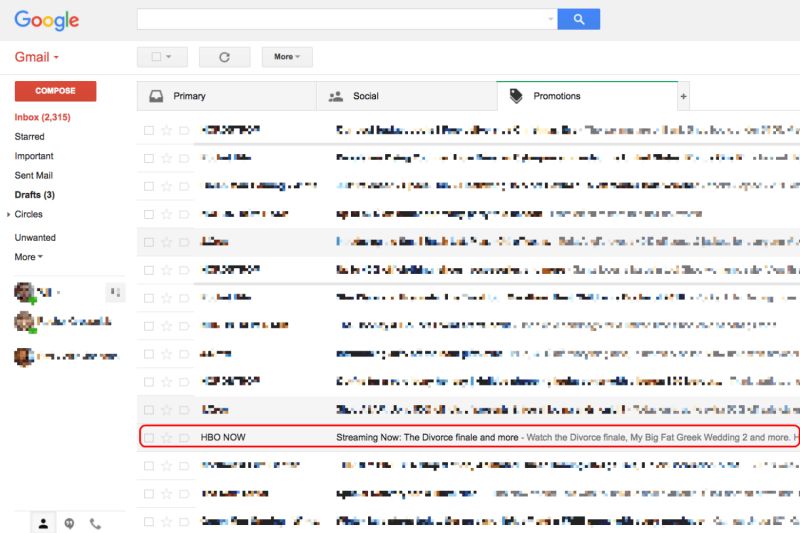This screenshot has width=800, height=533.
Task: Select the contacts person icon at bottom
Action: coord(43,523)
